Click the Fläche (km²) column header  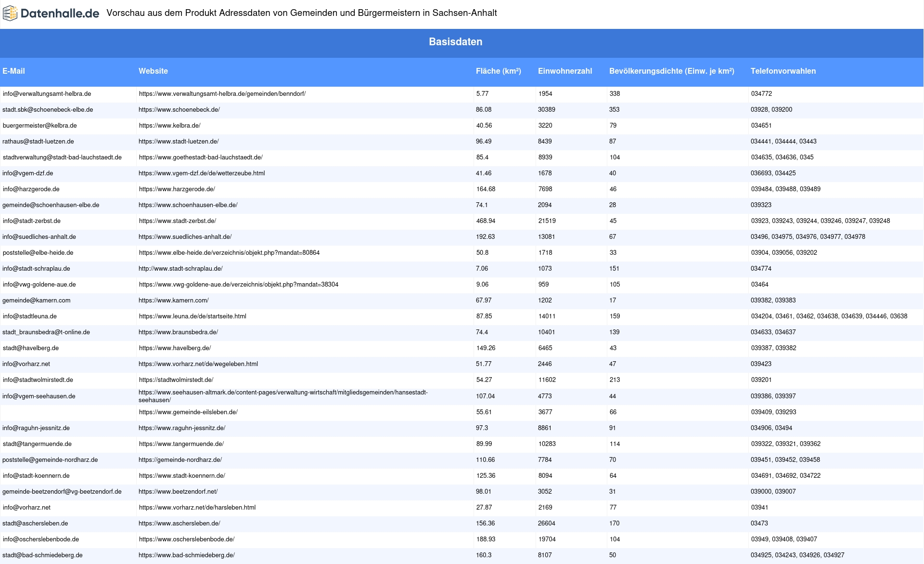[498, 71]
